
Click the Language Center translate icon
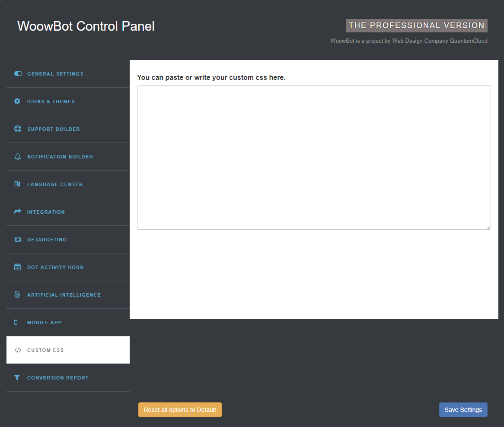[x=17, y=184]
